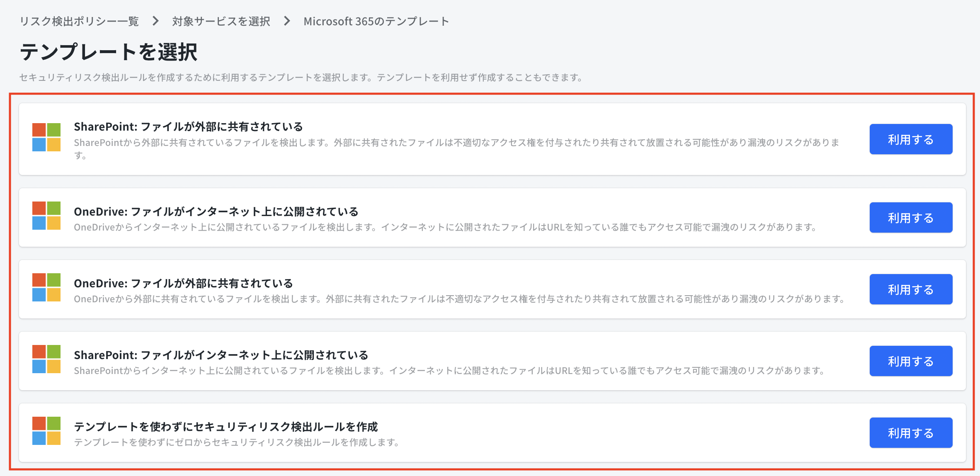The height and width of the screenshot is (476, 980).
Task: Use the OneDrive インターネット上に公開 template
Action: pyautogui.click(x=911, y=218)
